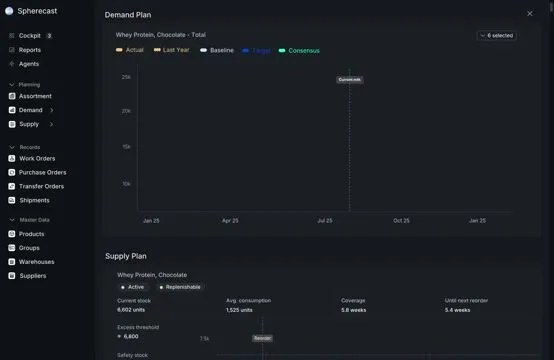Click the Apr 25 axis label
The width and height of the screenshot is (554, 360).
click(230, 221)
